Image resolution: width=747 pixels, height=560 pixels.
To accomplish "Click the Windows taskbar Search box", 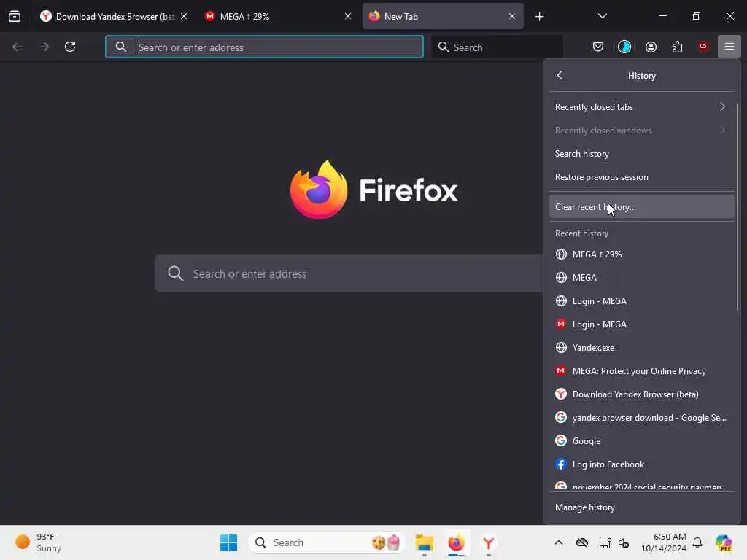I will click(x=326, y=542).
